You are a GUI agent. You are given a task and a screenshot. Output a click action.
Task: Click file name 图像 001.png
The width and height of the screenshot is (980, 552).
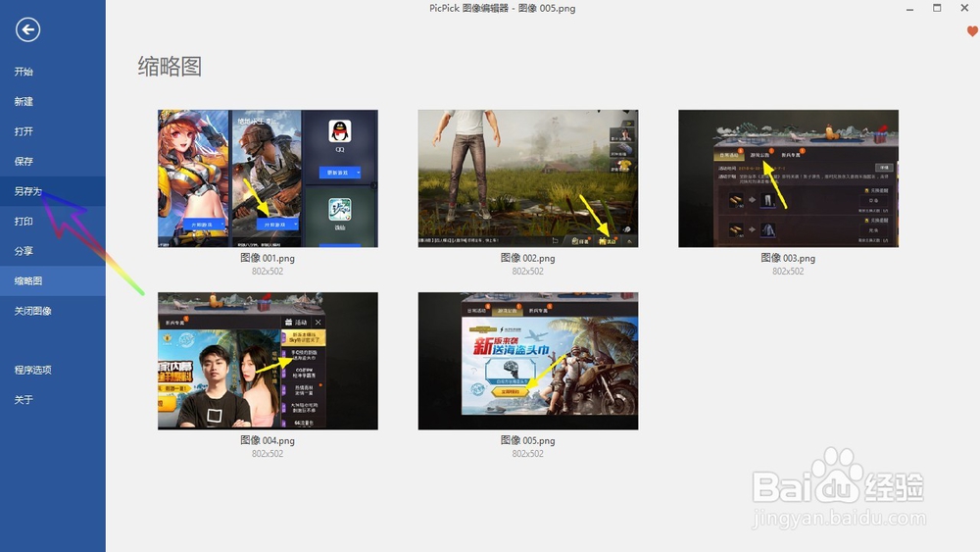point(268,258)
